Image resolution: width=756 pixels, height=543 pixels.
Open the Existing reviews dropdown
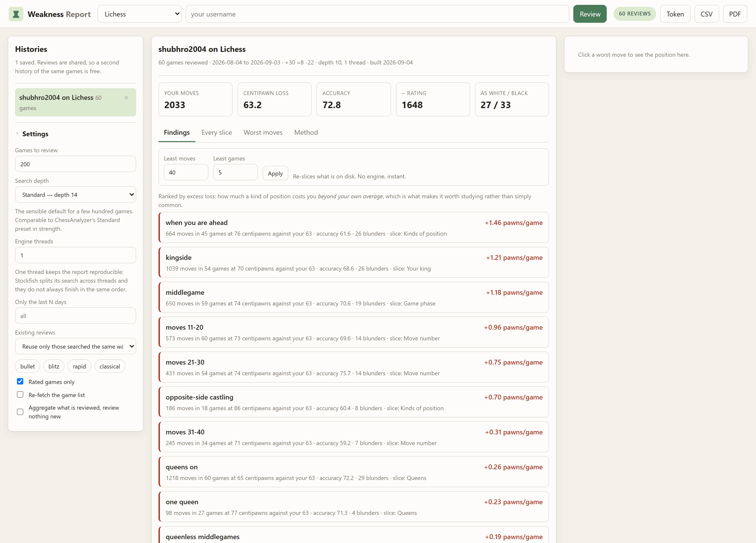click(x=75, y=346)
